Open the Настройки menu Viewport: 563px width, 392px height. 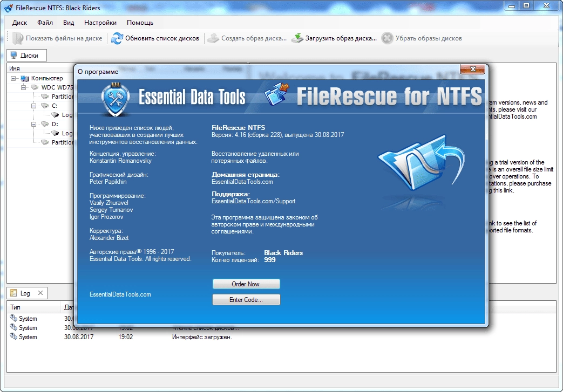click(x=100, y=23)
